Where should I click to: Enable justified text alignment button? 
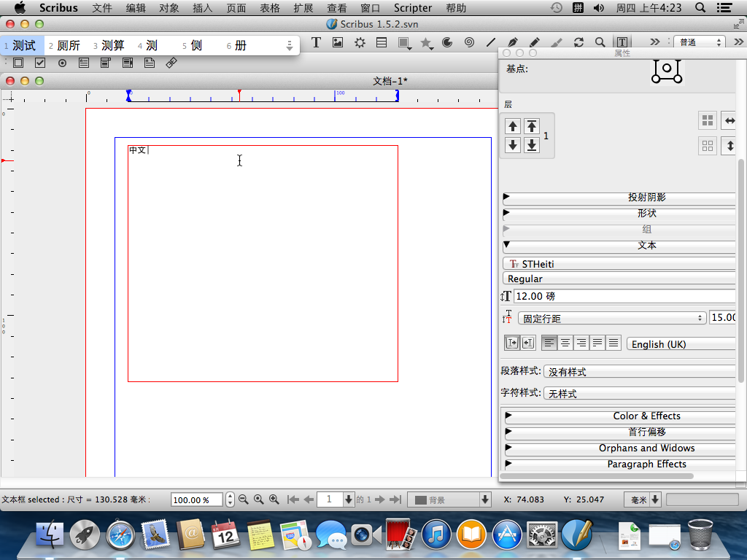tap(597, 343)
